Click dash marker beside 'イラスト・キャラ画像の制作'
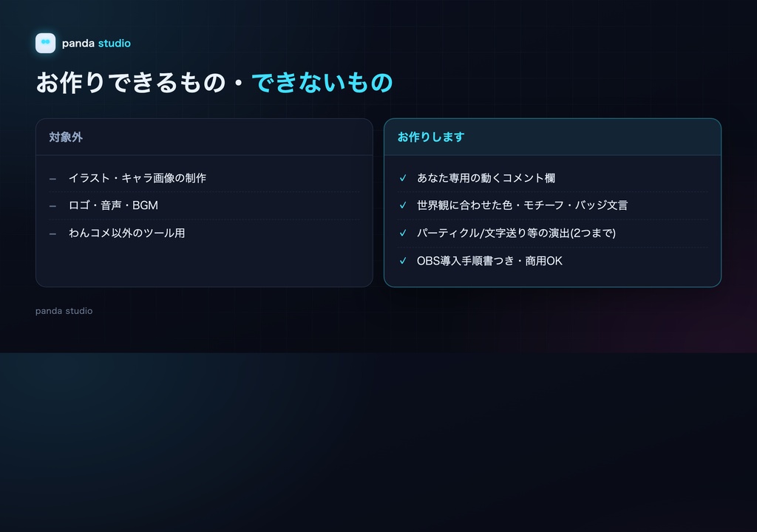 52,179
